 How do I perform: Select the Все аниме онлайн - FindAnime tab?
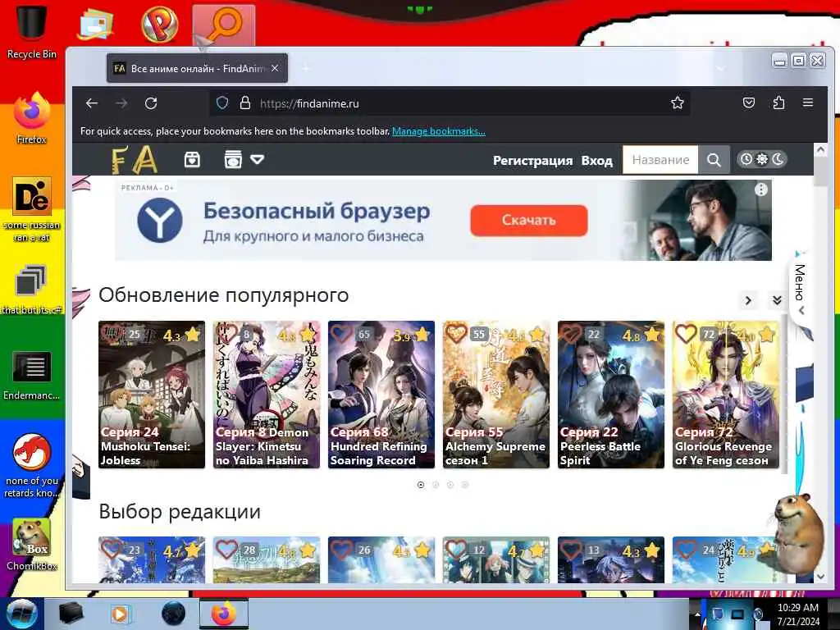[197, 69]
